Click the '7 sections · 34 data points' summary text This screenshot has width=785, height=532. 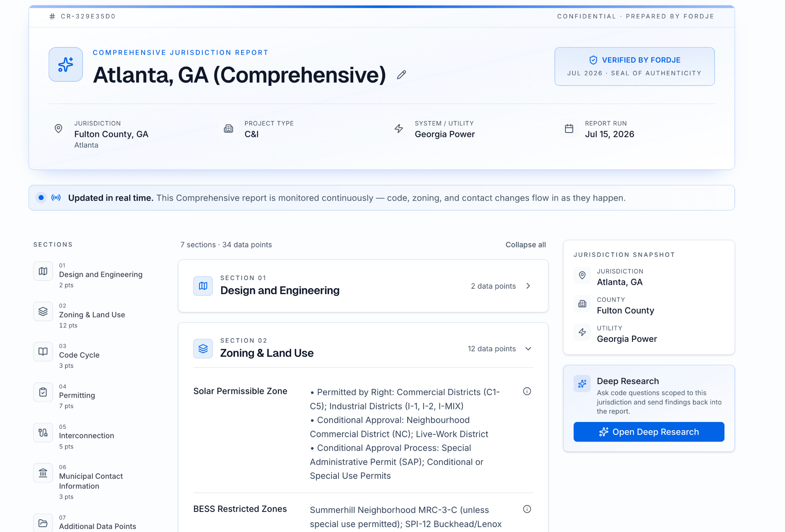pyautogui.click(x=226, y=245)
